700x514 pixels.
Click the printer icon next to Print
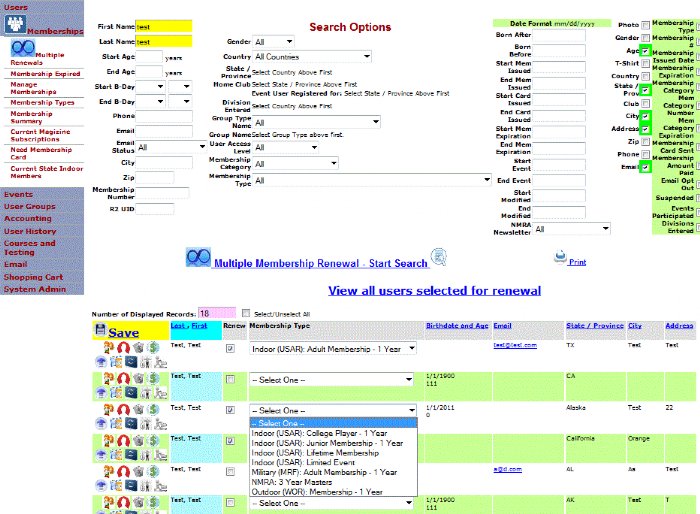point(560,257)
